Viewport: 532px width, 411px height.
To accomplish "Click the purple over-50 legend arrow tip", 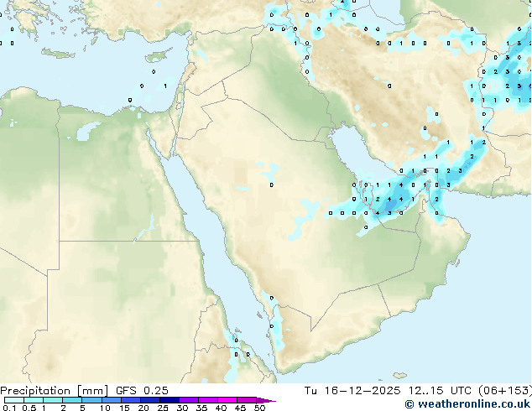I will point(266,400).
